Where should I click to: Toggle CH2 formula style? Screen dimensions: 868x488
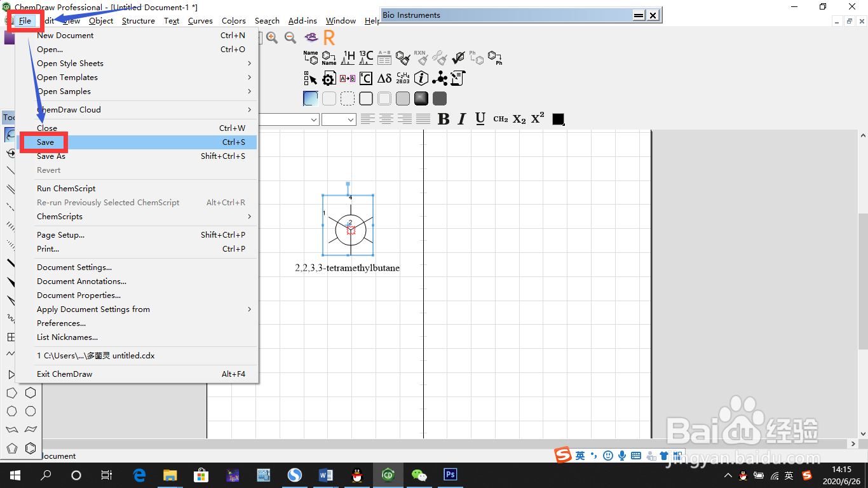click(501, 119)
